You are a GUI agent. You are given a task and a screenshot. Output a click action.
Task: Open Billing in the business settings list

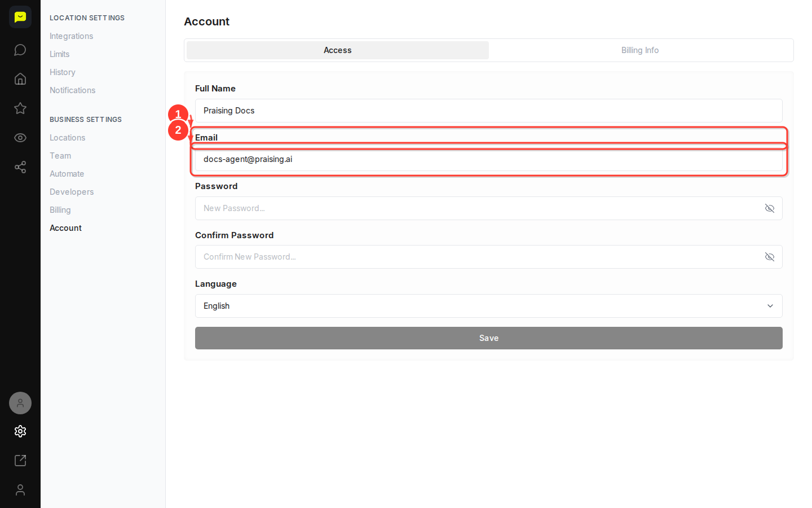click(60, 210)
